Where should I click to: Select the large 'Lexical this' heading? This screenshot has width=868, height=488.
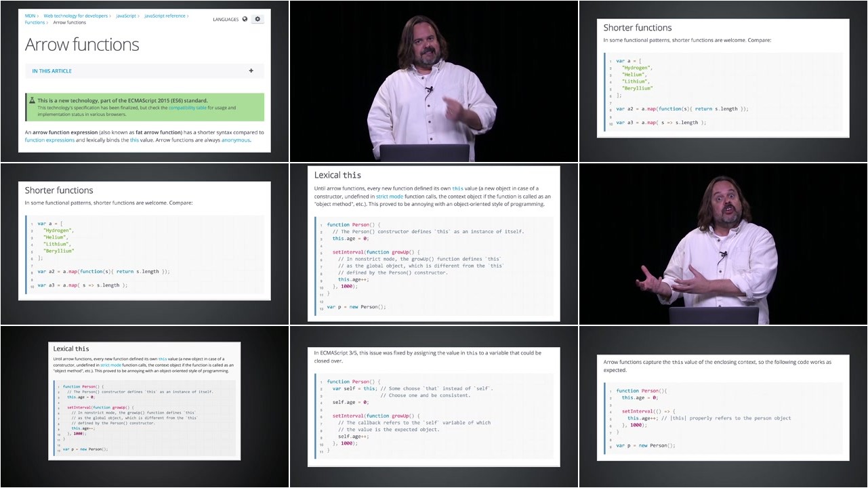point(337,175)
